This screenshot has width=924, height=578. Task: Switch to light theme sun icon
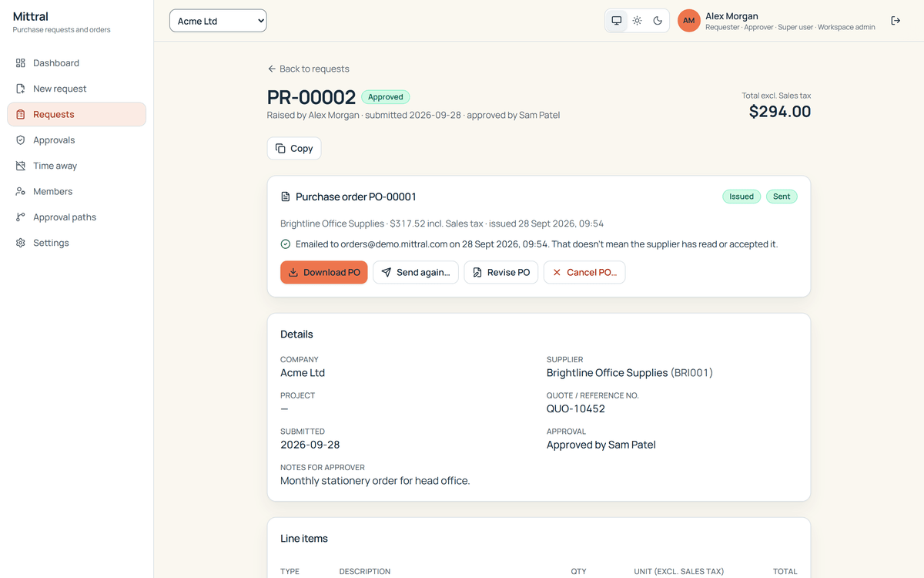638,21
